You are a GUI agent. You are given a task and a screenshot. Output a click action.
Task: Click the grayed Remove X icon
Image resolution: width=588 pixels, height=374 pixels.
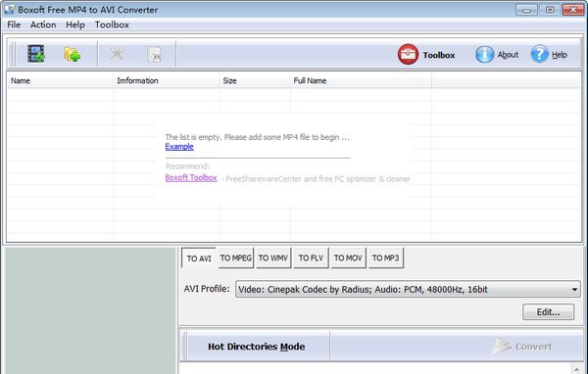(117, 55)
